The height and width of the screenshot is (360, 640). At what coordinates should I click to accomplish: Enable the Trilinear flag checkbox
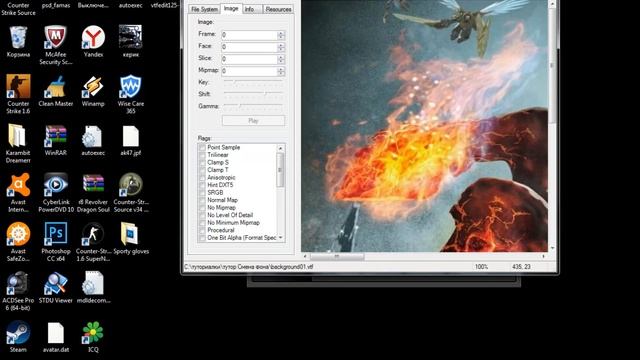202,155
